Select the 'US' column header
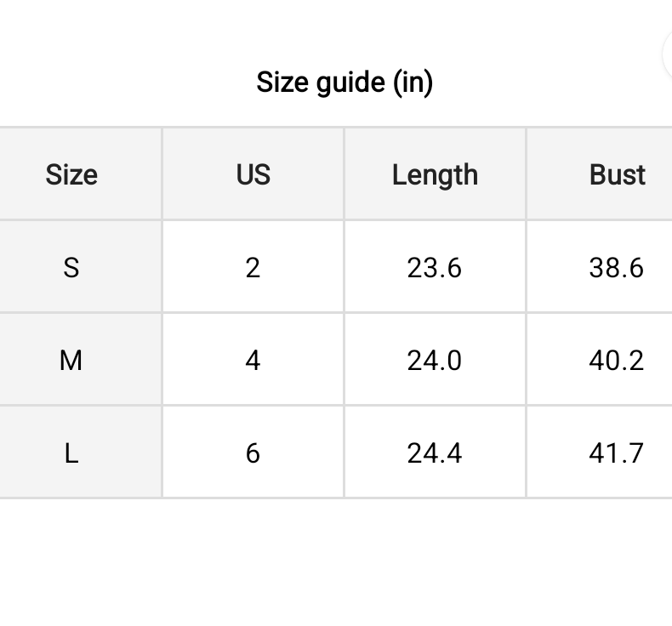Viewport: 672px width, 626px height. [x=253, y=174]
